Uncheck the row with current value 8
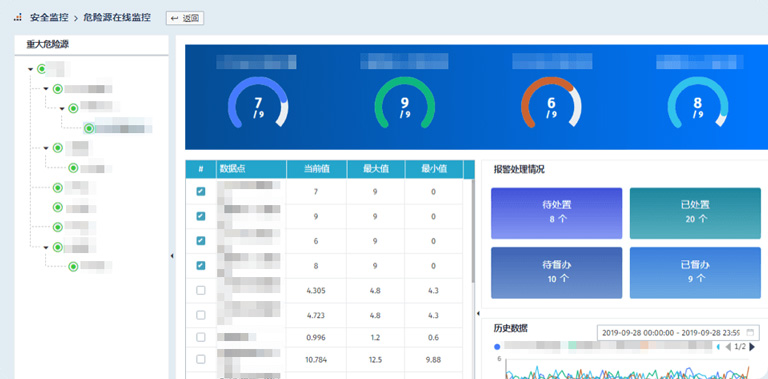Viewport: 768px width, 379px height. click(201, 265)
